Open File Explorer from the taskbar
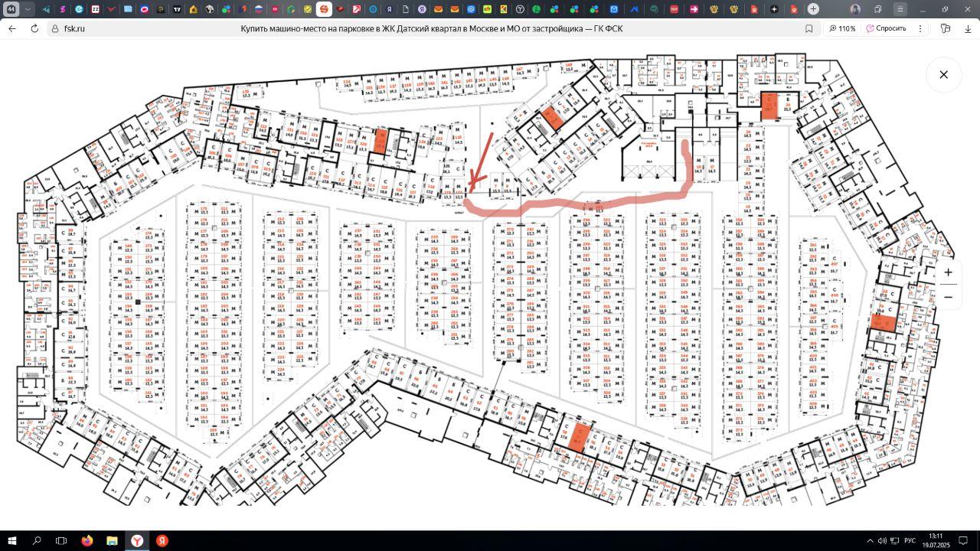This screenshot has height=551, width=980. pos(112,540)
